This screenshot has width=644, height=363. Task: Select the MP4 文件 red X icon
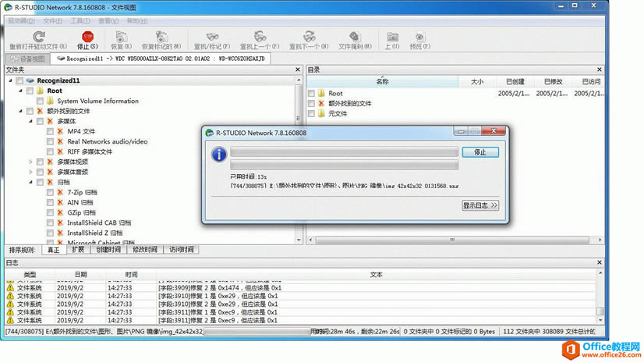60,131
